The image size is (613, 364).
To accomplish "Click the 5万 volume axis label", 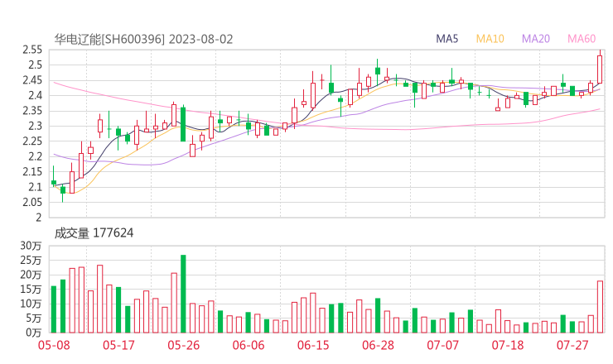I will tap(34, 318).
